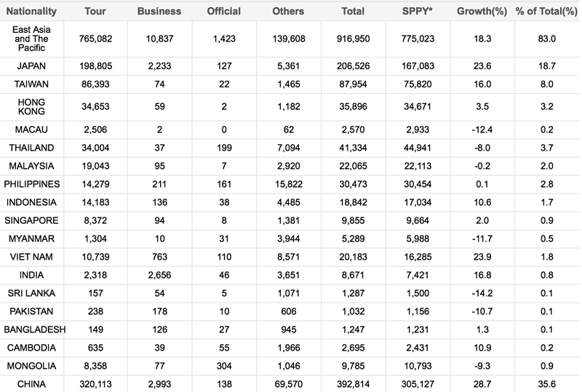Image resolution: width=582 pixels, height=392 pixels.
Task: Select East Asia total 916,950
Action: coord(353,39)
